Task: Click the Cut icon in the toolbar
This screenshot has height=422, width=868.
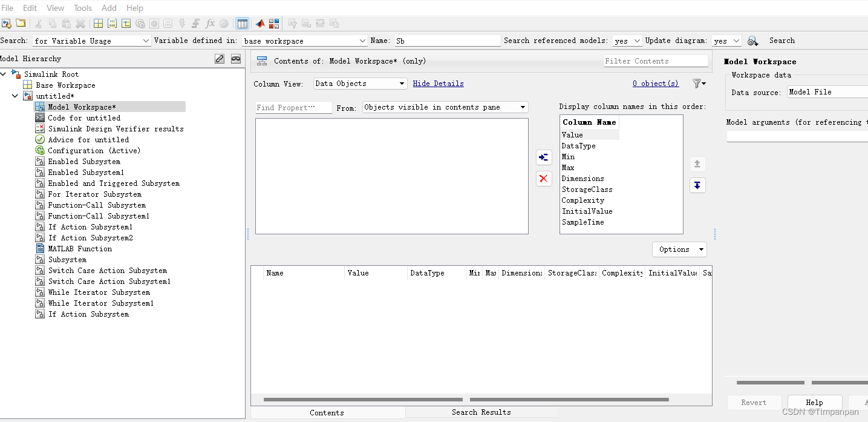Action: point(38,23)
